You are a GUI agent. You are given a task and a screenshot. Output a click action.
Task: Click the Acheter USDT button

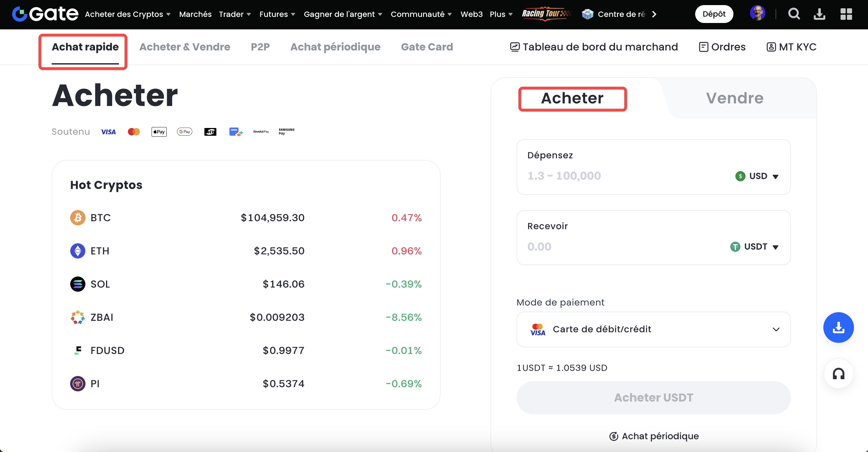point(653,397)
